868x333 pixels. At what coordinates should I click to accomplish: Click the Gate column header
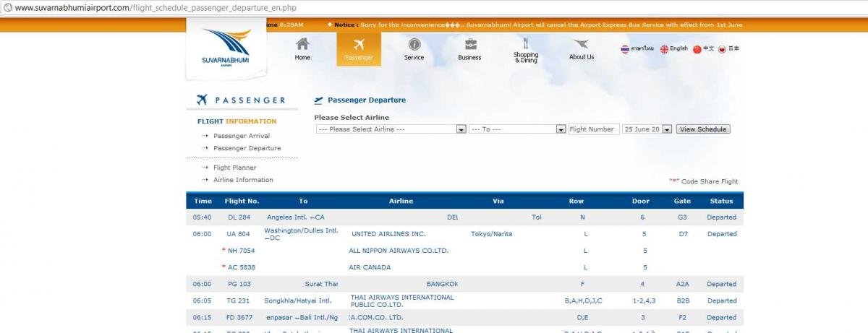(682, 201)
